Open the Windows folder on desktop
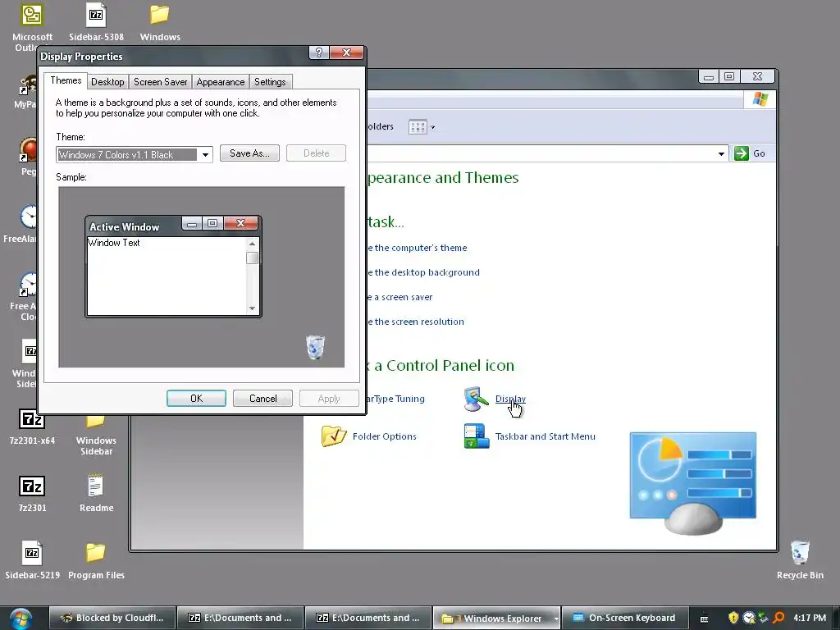Viewport: 840px width, 630px height. 160,15
